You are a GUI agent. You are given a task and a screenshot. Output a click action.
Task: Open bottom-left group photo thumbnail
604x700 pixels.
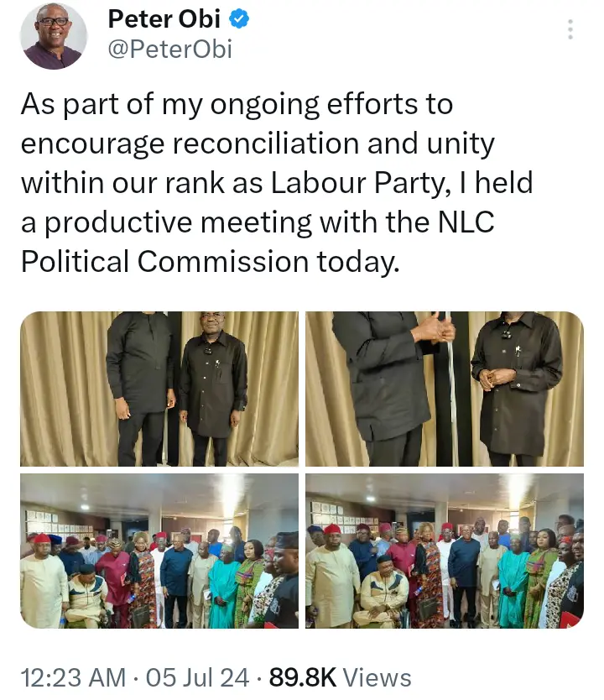[x=159, y=551]
